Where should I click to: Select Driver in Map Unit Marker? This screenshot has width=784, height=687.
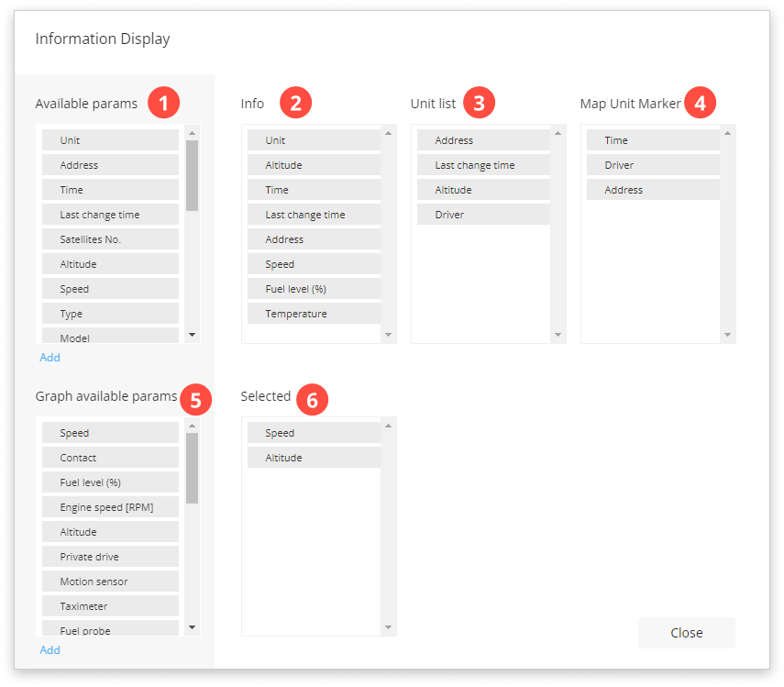click(653, 165)
